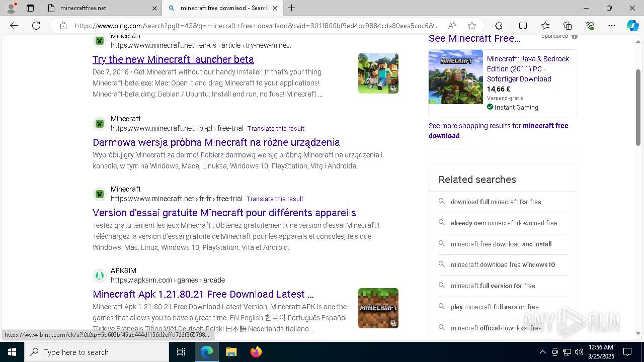Image resolution: width=644 pixels, height=362 pixels.
Task: Click the apksim.com games arcade breadcrumb
Action: 168,280
